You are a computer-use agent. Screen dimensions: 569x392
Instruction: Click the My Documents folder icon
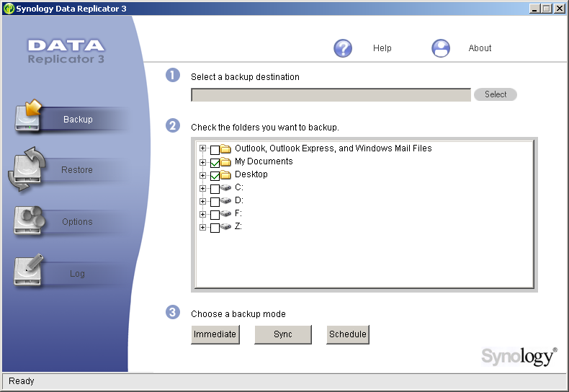(225, 161)
